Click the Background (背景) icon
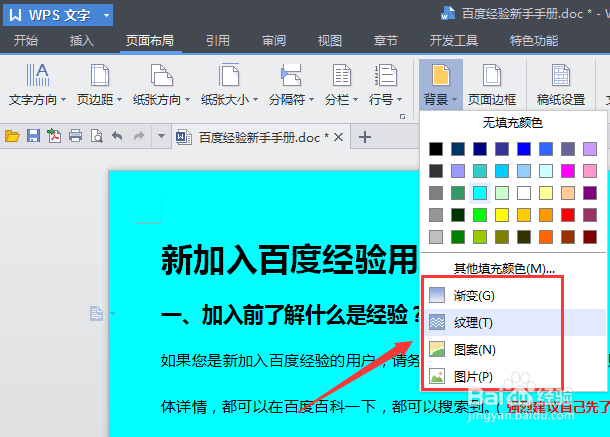This screenshot has width=610, height=437. coord(441,75)
